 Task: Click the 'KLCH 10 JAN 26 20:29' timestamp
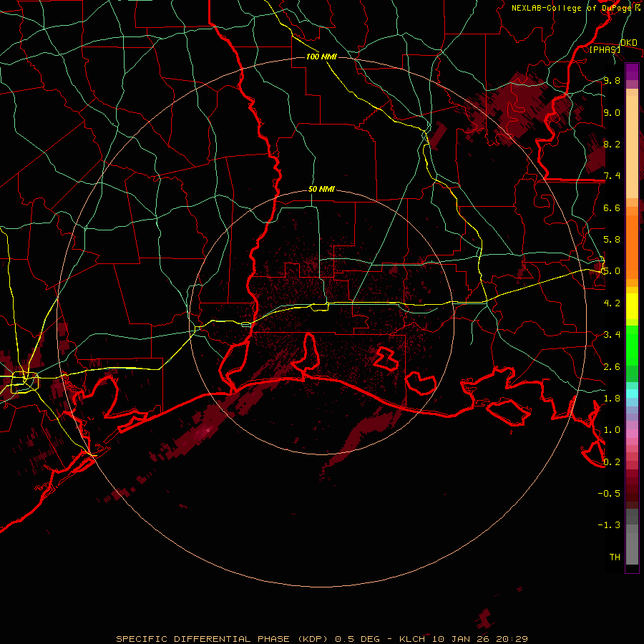(463, 639)
